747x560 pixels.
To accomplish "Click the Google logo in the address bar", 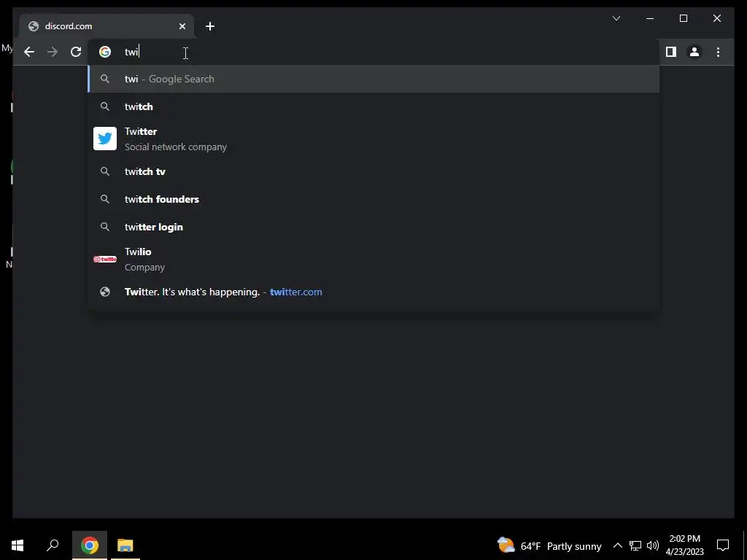I will click(x=105, y=52).
